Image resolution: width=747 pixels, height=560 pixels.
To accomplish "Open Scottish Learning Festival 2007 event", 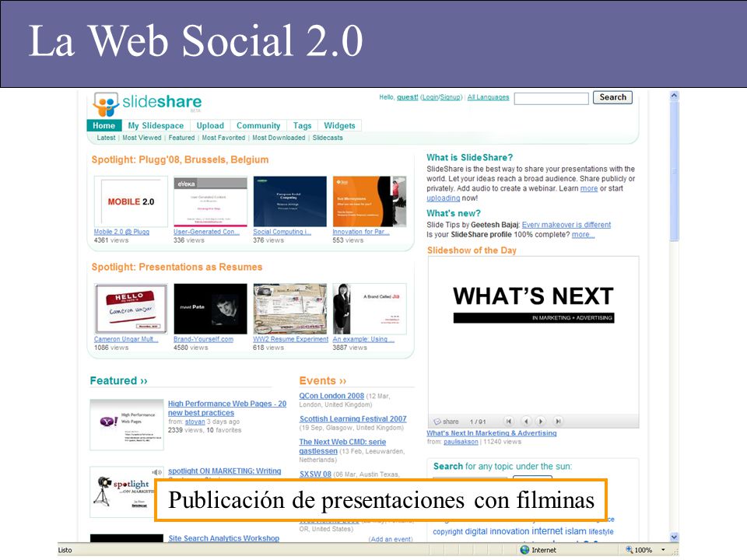I will [x=353, y=418].
